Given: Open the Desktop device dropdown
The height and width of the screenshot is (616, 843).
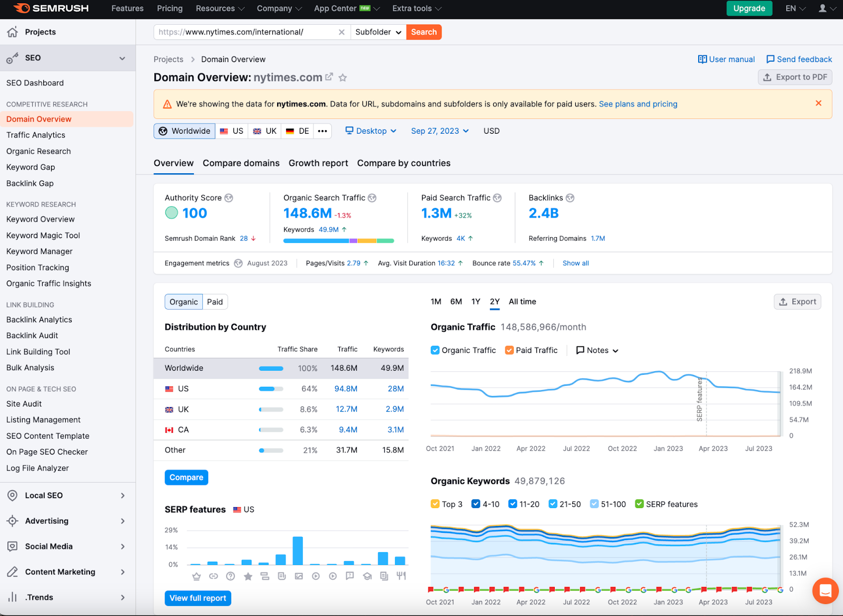Looking at the screenshot, I should tap(370, 131).
